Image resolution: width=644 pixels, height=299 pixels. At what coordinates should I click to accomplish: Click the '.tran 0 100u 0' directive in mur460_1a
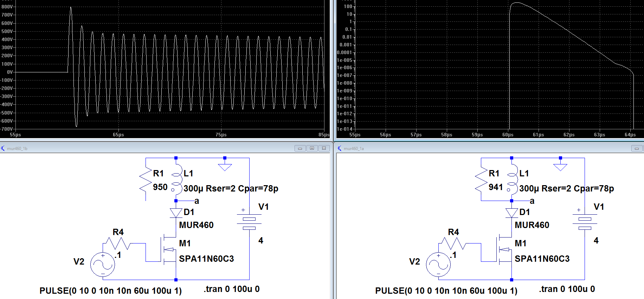(567, 289)
